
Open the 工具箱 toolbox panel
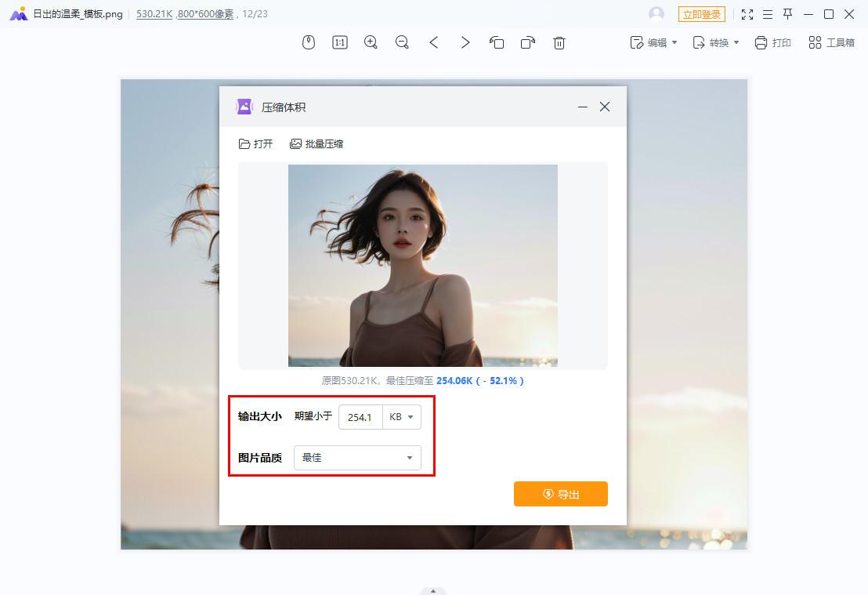point(830,42)
